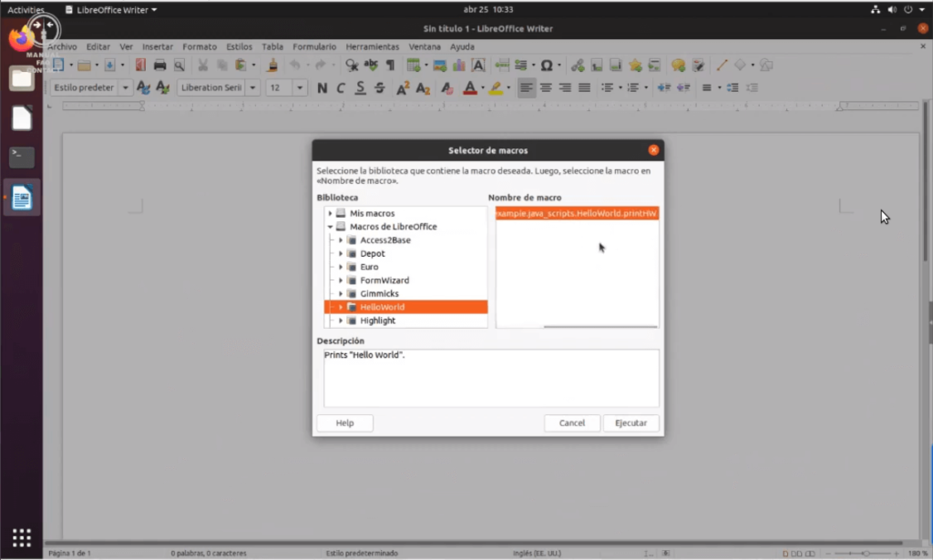
Task: Click the Cancel button in dialog
Action: point(572,423)
